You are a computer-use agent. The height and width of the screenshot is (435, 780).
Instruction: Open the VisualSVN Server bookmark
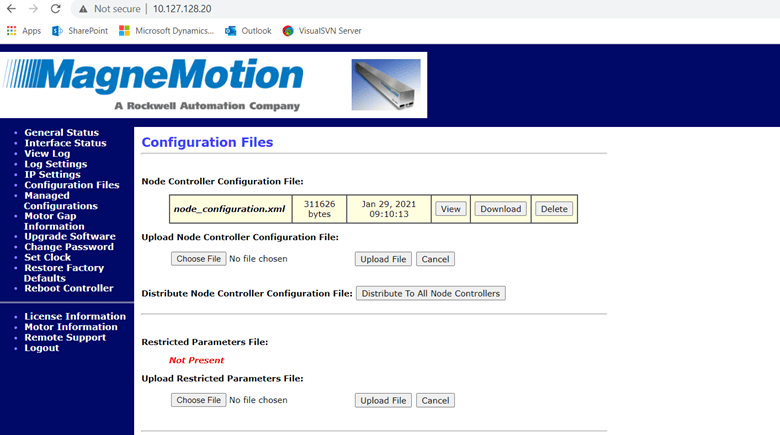(322, 31)
